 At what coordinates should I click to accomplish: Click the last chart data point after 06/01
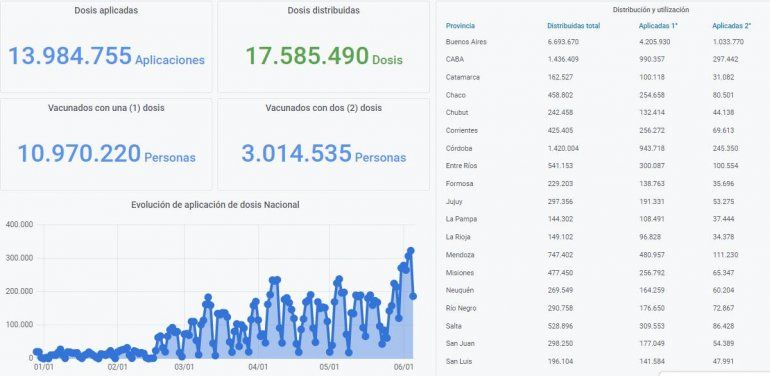[x=413, y=296]
